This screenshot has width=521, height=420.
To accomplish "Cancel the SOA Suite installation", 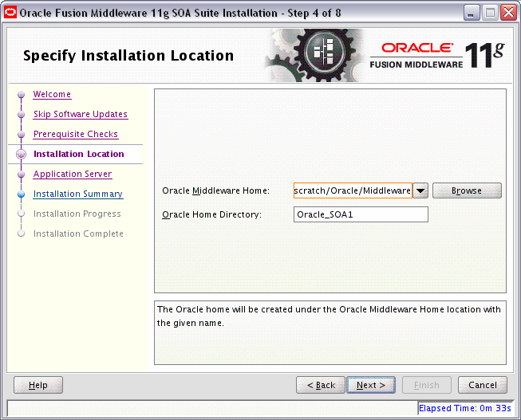I will tap(483, 385).
